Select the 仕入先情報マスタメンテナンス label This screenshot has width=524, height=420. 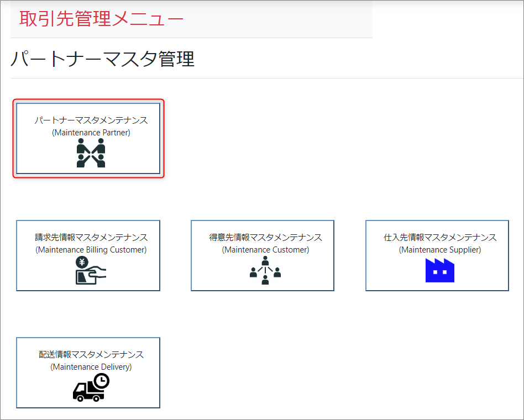click(440, 238)
